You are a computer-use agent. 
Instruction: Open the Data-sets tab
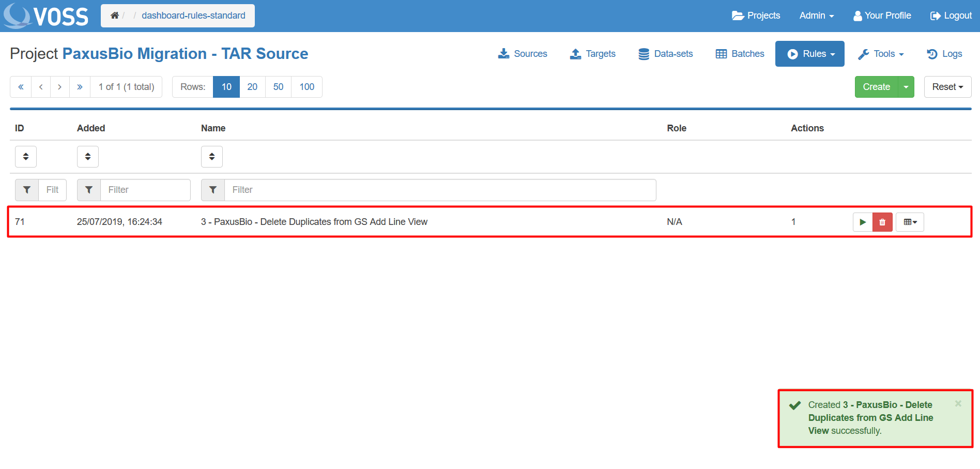[665, 54]
